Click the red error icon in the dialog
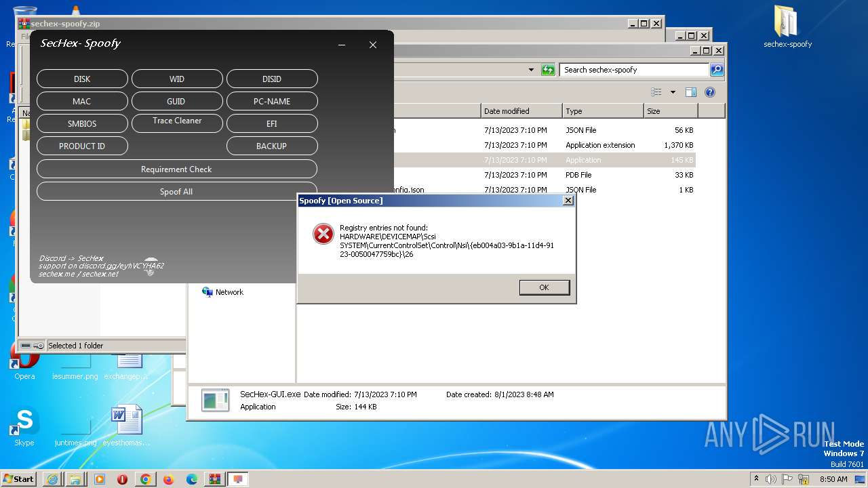868x488 pixels. pyautogui.click(x=323, y=234)
